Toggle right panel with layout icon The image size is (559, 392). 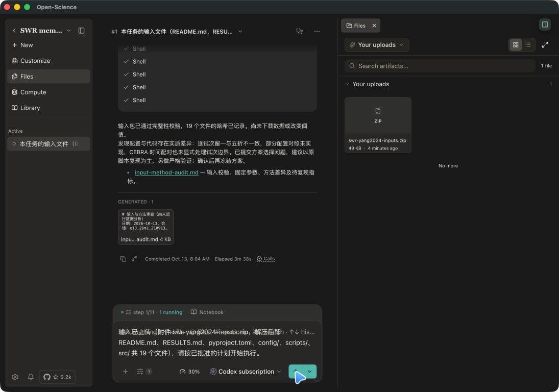click(x=545, y=24)
